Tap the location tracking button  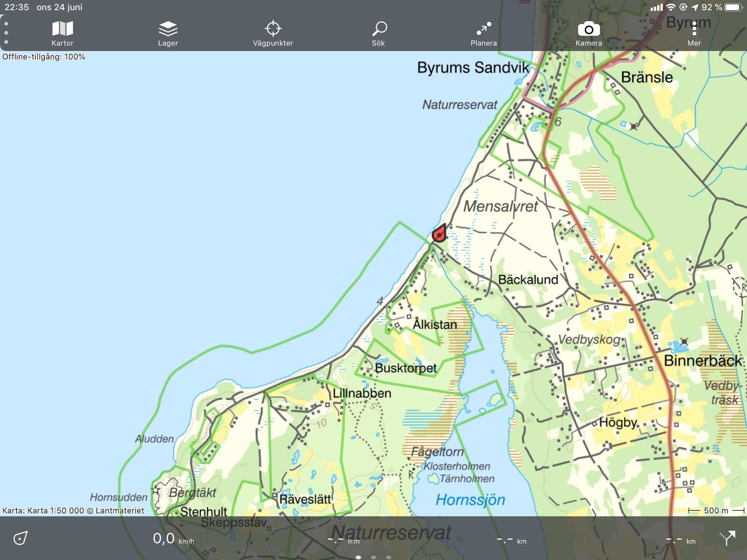point(21,538)
